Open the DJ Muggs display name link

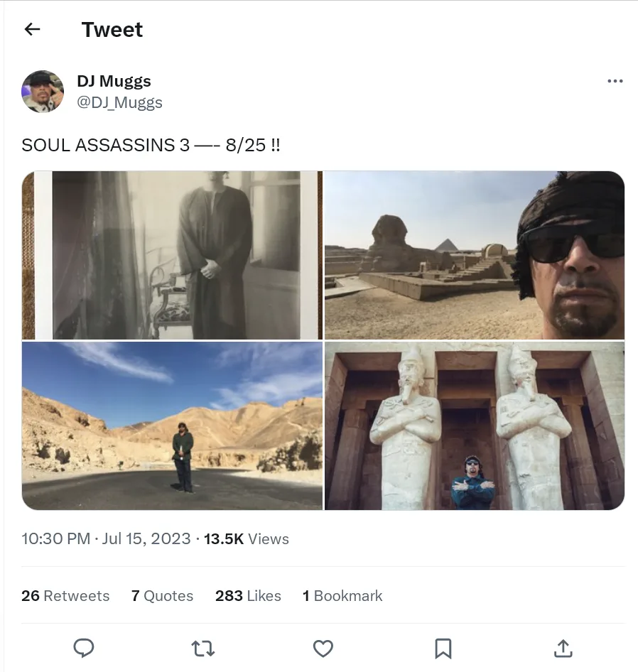click(x=114, y=81)
